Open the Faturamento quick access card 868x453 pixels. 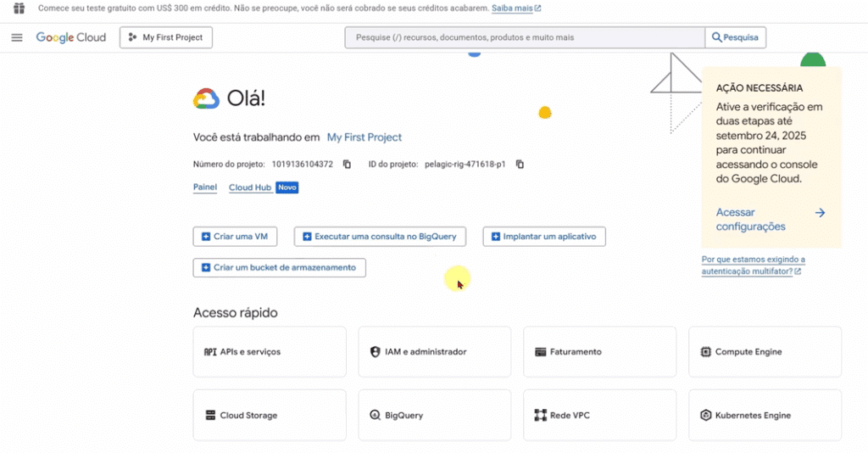pos(599,352)
